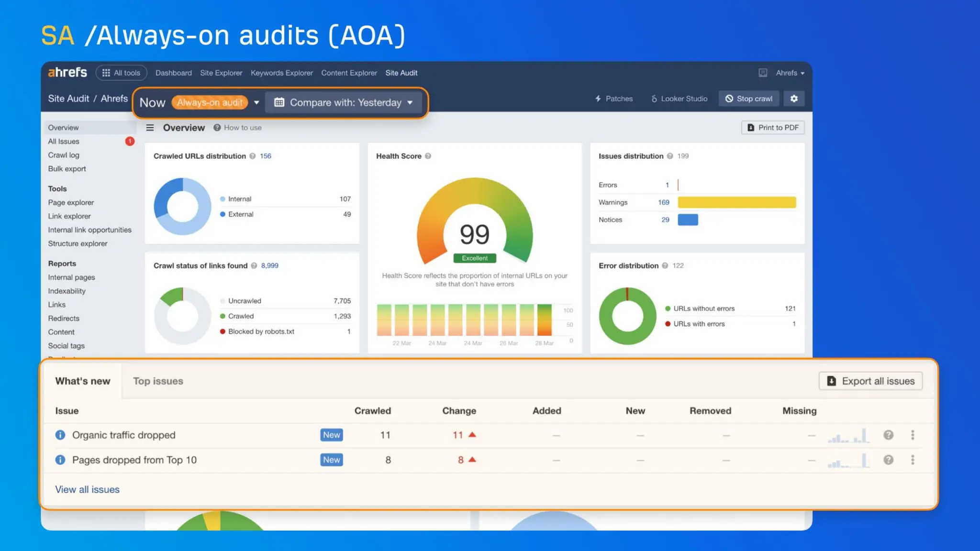Open Link explorer tool
This screenshot has width=980, height=551.
point(69,216)
